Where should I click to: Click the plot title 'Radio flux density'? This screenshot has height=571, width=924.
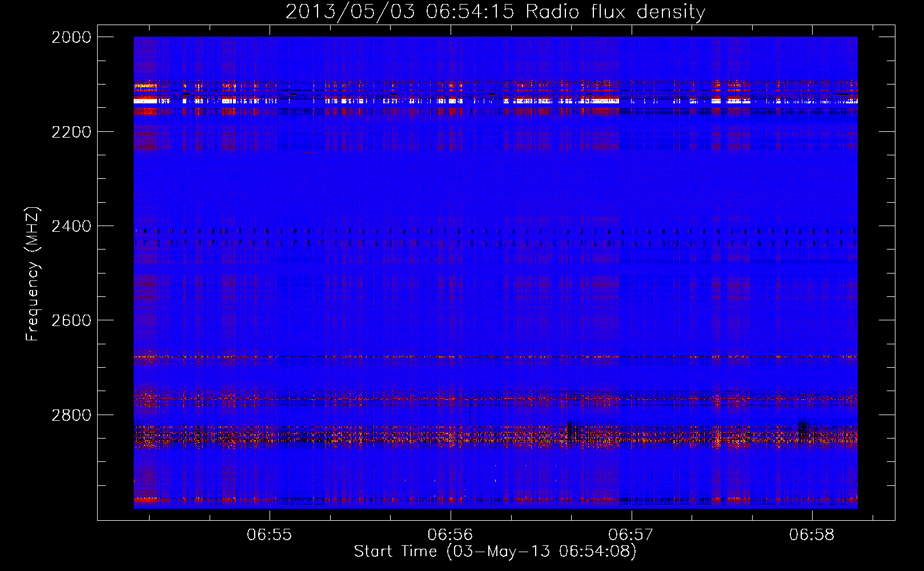tap(616, 12)
